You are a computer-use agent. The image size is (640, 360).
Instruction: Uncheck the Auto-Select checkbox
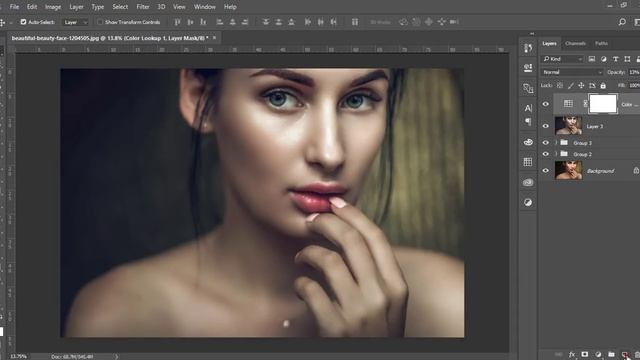[x=23, y=22]
